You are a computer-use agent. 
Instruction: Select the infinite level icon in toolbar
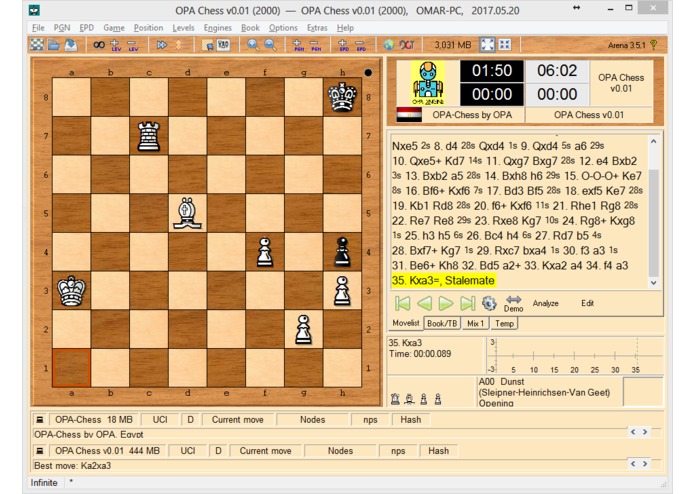pos(99,45)
